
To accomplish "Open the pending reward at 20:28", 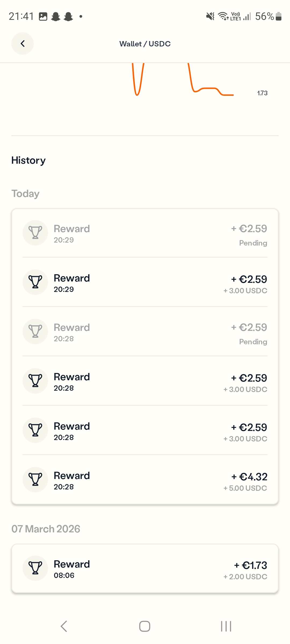I will (x=145, y=332).
